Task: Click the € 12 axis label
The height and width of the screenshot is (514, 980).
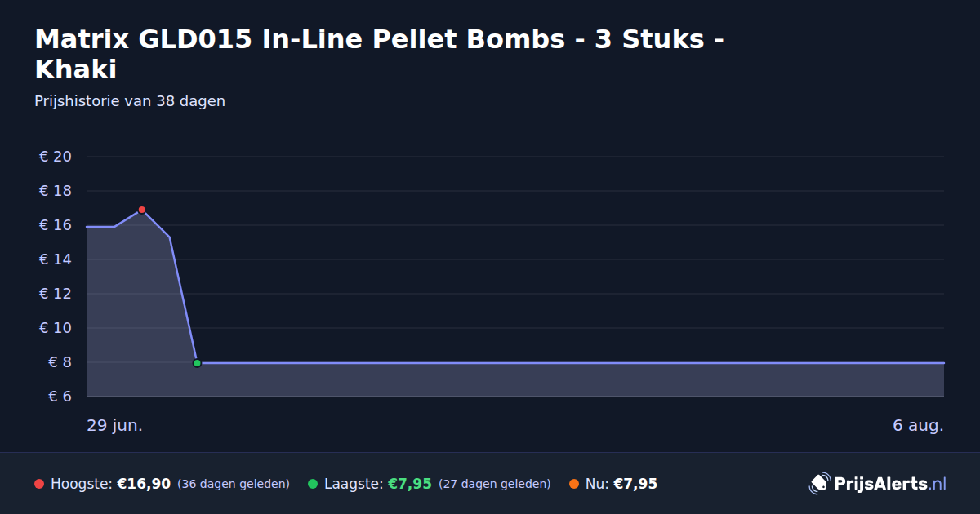Action: click(x=56, y=294)
